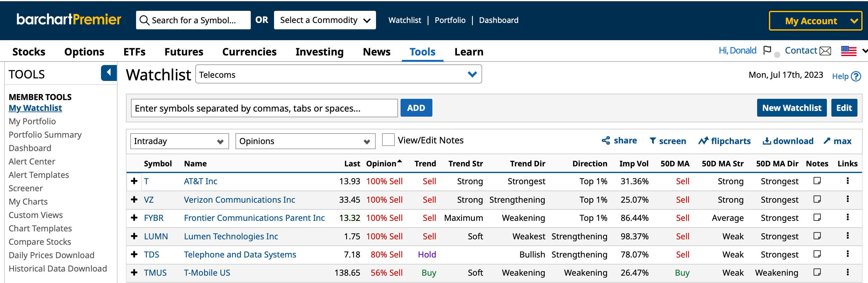Image resolution: width=868 pixels, height=283 pixels.
Task: Launch flipcharts view
Action: coord(725,141)
